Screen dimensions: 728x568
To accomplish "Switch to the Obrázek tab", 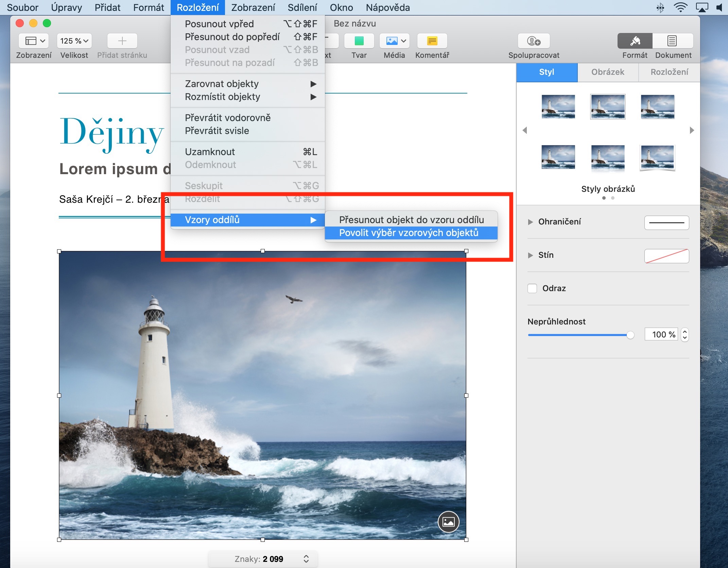I will click(608, 72).
